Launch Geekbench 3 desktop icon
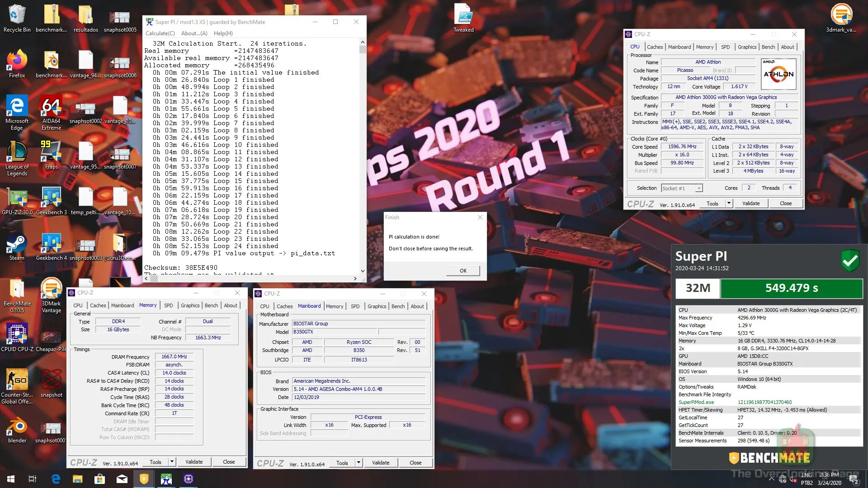868x488 pixels. coord(51,201)
